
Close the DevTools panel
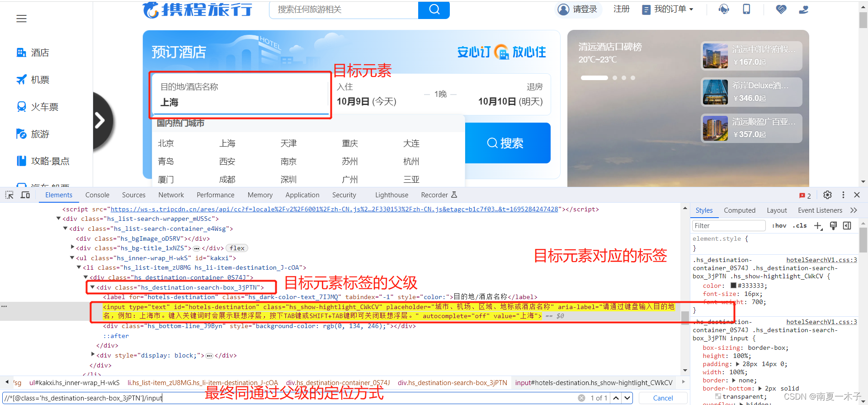point(857,195)
